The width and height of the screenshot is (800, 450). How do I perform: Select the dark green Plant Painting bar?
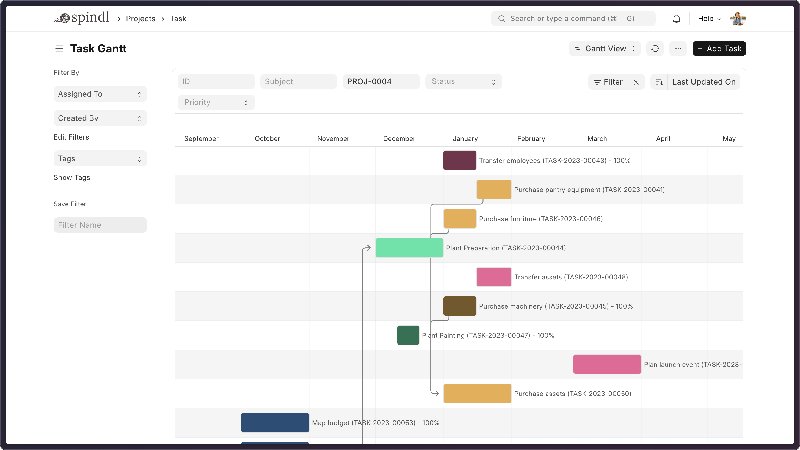408,335
